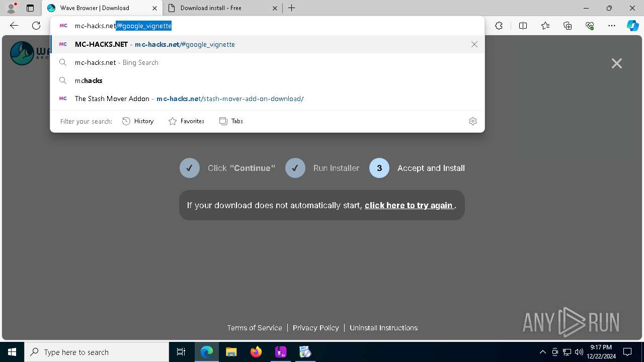This screenshot has width=644, height=362.
Task: Click step 3 Accept and Install circle
Action: click(x=379, y=168)
